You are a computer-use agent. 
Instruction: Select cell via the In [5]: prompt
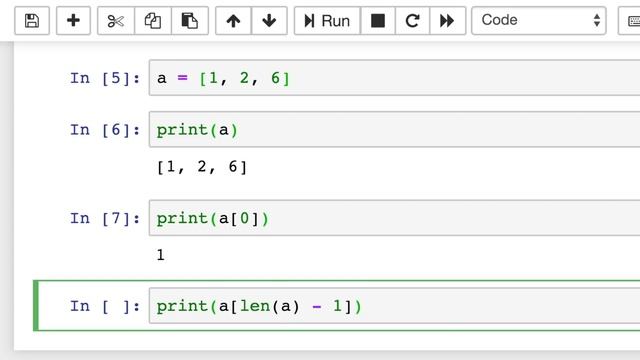coord(105,78)
